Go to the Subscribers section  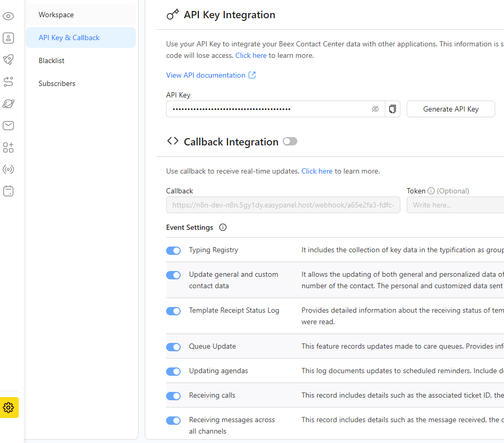point(57,83)
